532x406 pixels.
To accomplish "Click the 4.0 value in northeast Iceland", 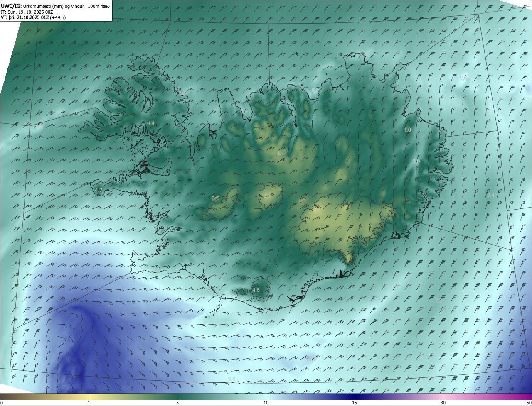I will tap(407, 130).
